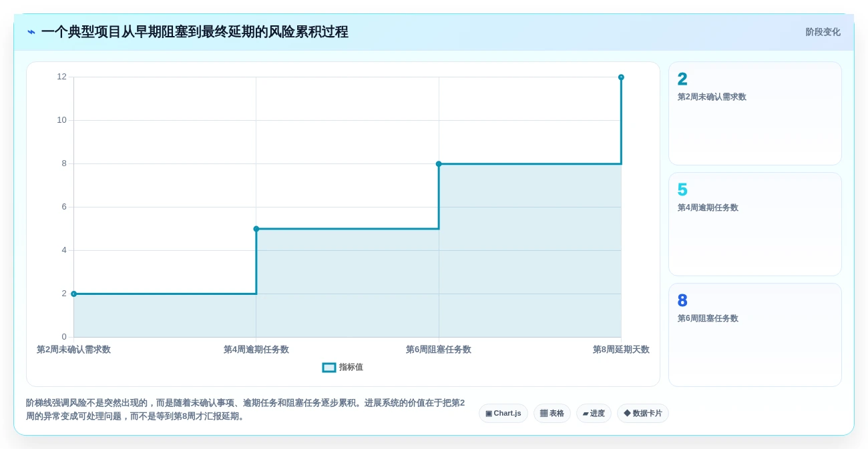Click the y-axis value 6

pos(64,207)
